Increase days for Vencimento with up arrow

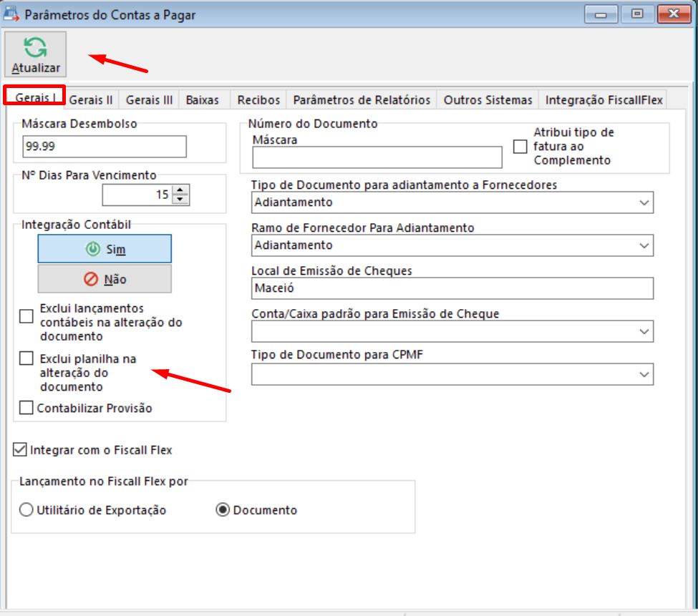180,190
